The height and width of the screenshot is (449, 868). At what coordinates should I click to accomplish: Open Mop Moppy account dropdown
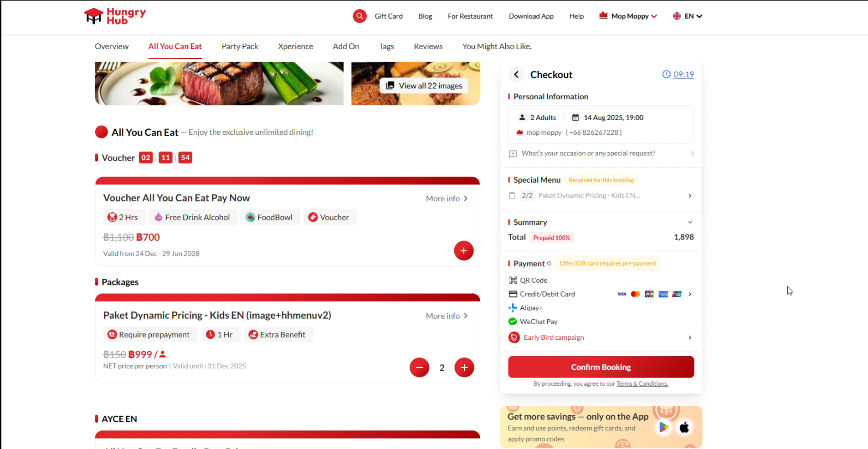(x=628, y=16)
